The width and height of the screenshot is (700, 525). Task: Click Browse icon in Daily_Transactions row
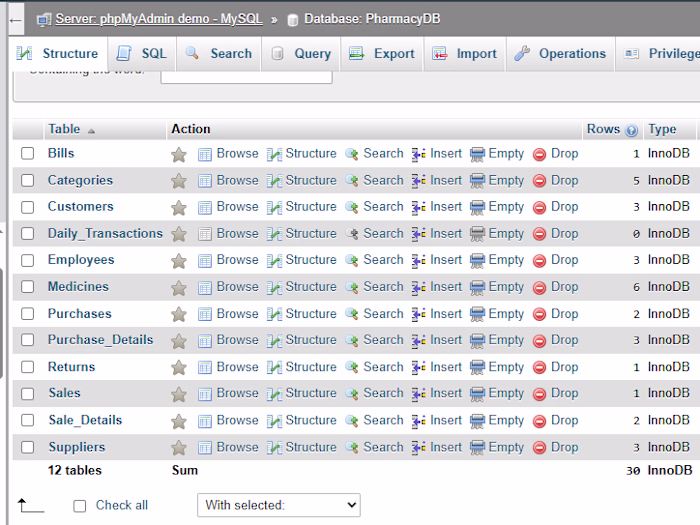pyautogui.click(x=204, y=234)
